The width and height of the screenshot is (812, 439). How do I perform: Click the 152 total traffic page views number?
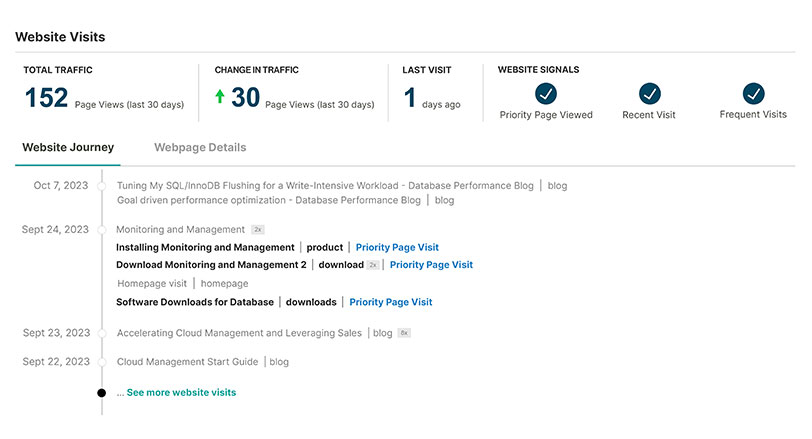pyautogui.click(x=46, y=97)
